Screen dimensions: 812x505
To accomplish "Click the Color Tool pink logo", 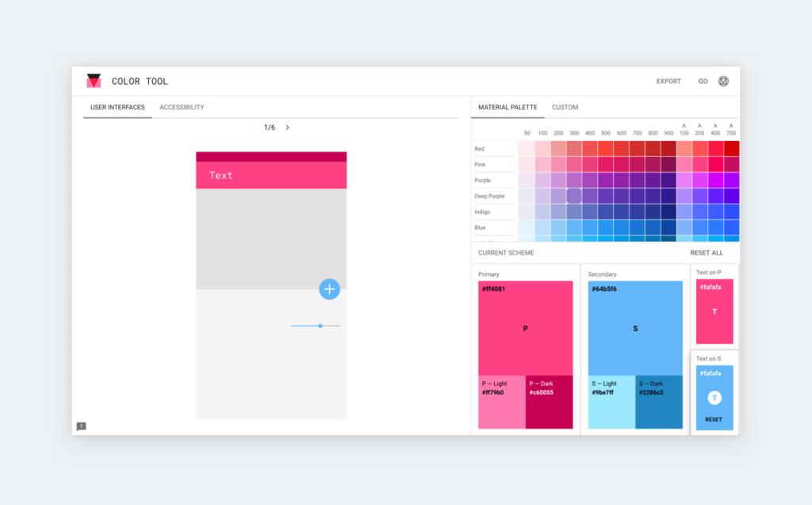I will coord(93,80).
